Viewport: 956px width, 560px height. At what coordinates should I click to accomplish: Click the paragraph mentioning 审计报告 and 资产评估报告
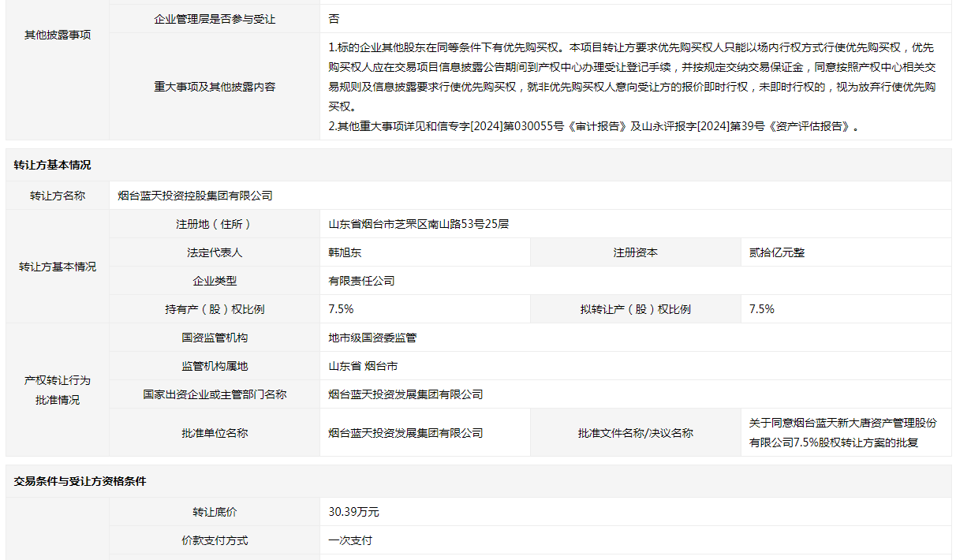pos(592,126)
